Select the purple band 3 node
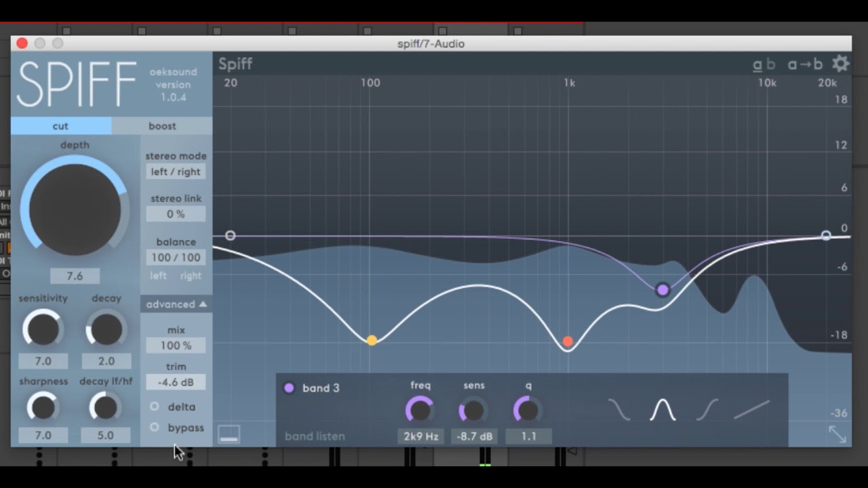Viewport: 868px width, 488px height. pos(663,290)
